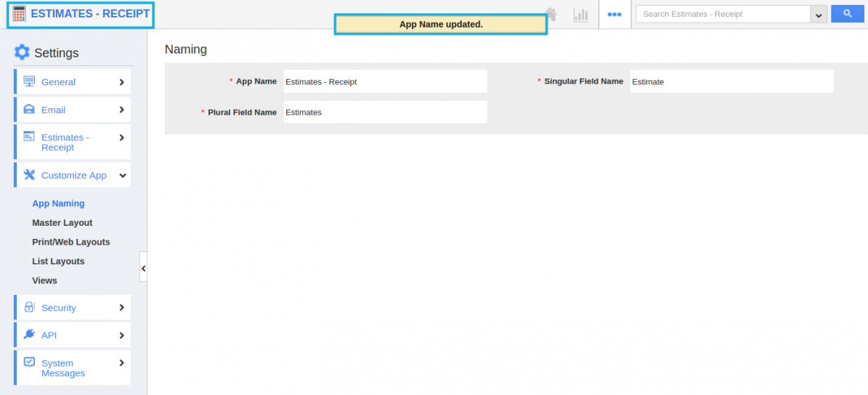Click the App Name input field
Viewport: 868px width, 395px height.
385,81
